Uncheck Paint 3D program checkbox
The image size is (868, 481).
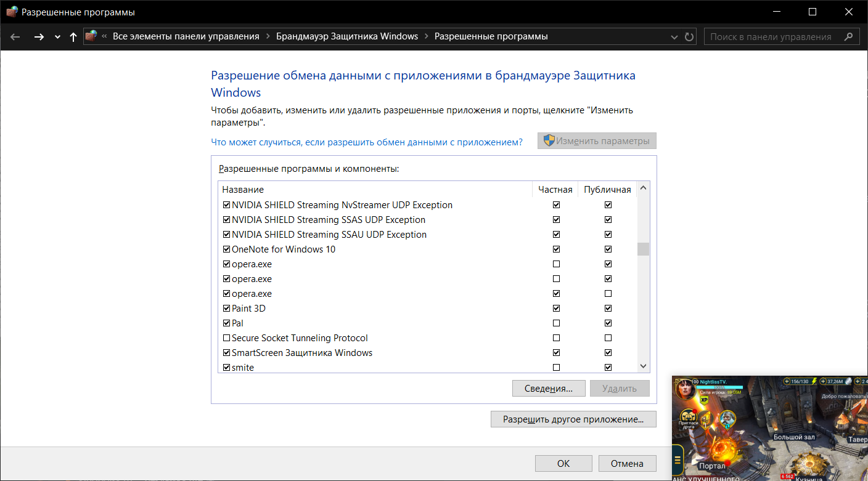226,309
